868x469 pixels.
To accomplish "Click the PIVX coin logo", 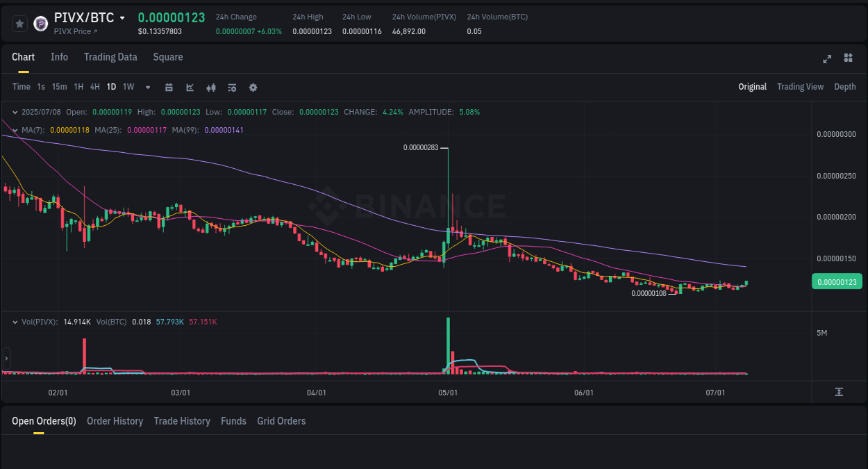I will coord(40,23).
